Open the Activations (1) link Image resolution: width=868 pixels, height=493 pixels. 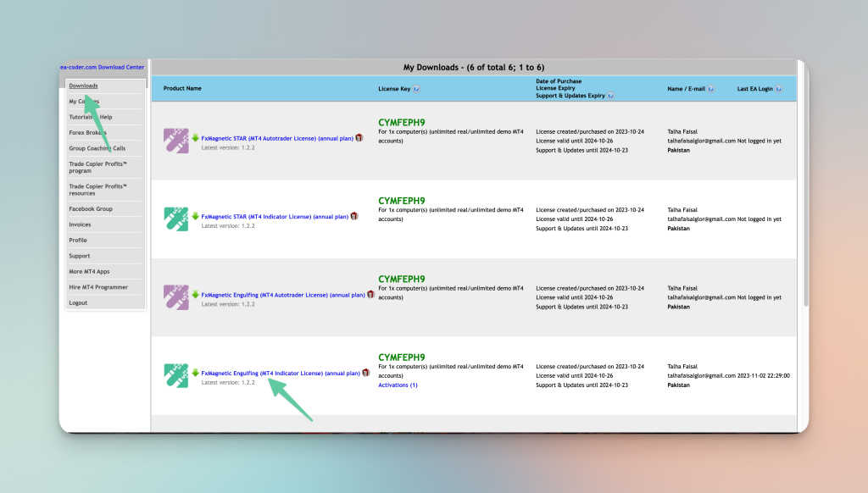tap(398, 385)
